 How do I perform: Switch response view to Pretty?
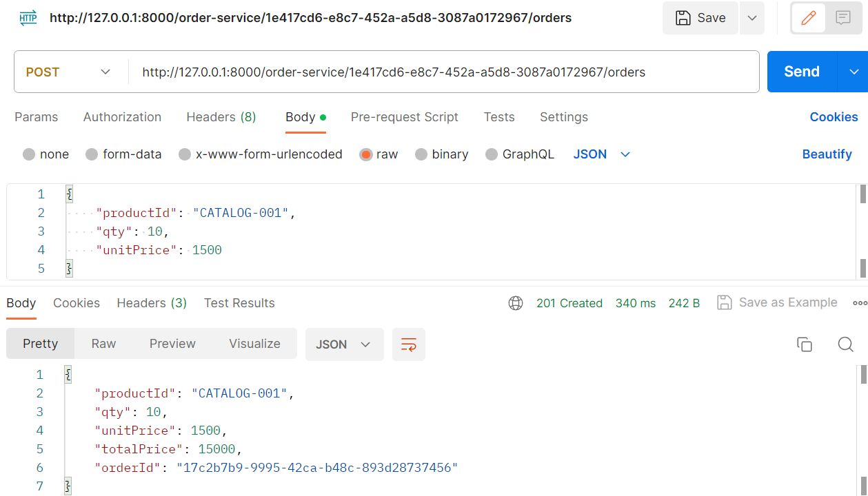[40, 344]
